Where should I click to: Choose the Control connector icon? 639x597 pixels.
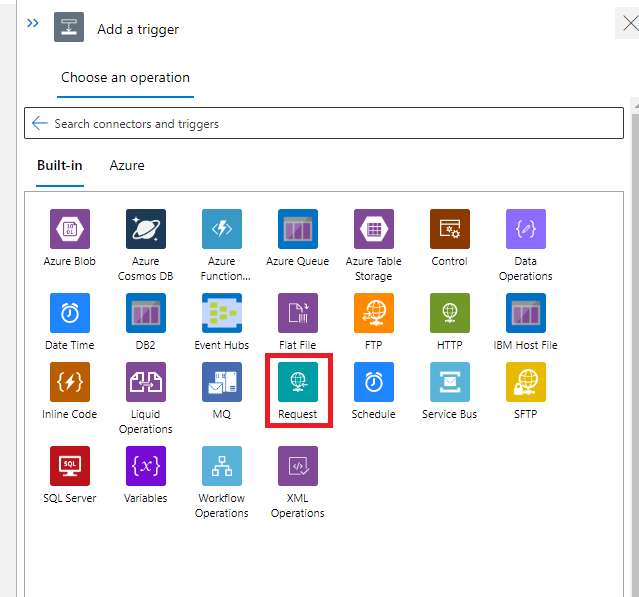[450, 229]
